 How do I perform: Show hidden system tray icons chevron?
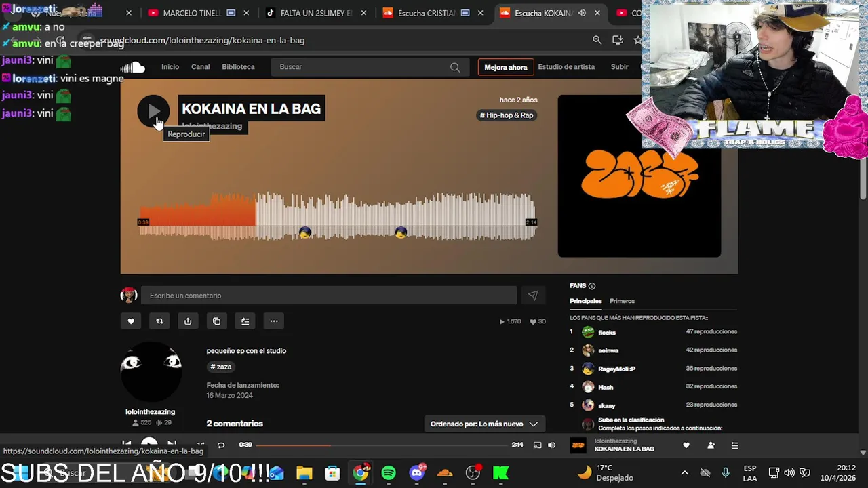(684, 472)
